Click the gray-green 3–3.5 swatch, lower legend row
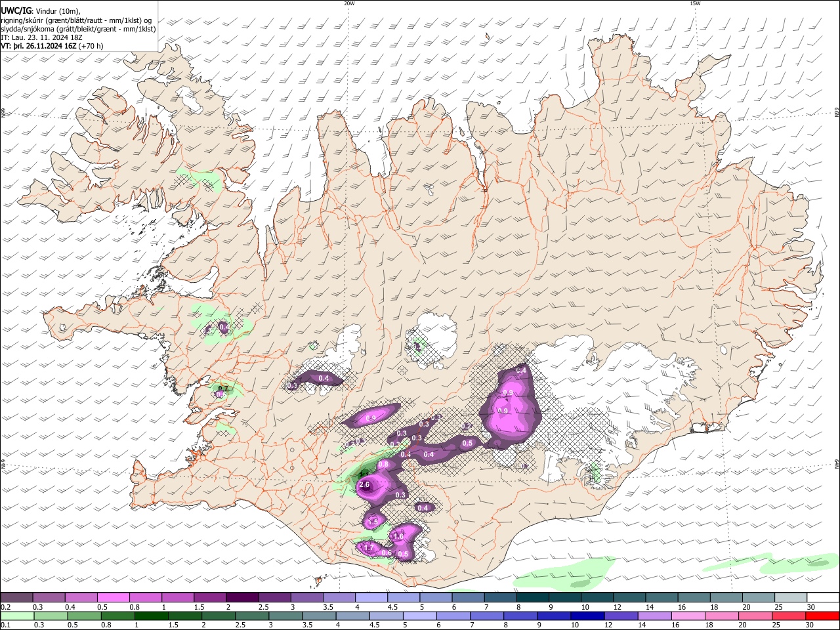Viewport: 840px width, 630px height. point(285,616)
